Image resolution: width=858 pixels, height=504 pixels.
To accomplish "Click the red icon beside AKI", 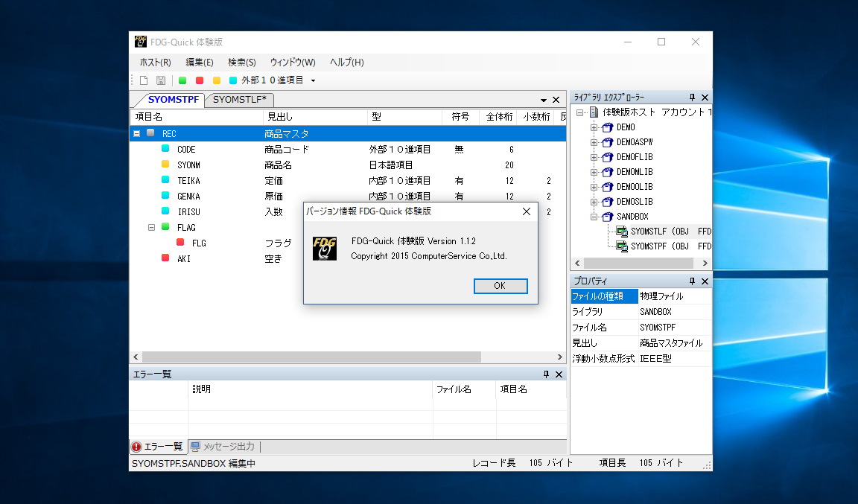I will point(165,258).
